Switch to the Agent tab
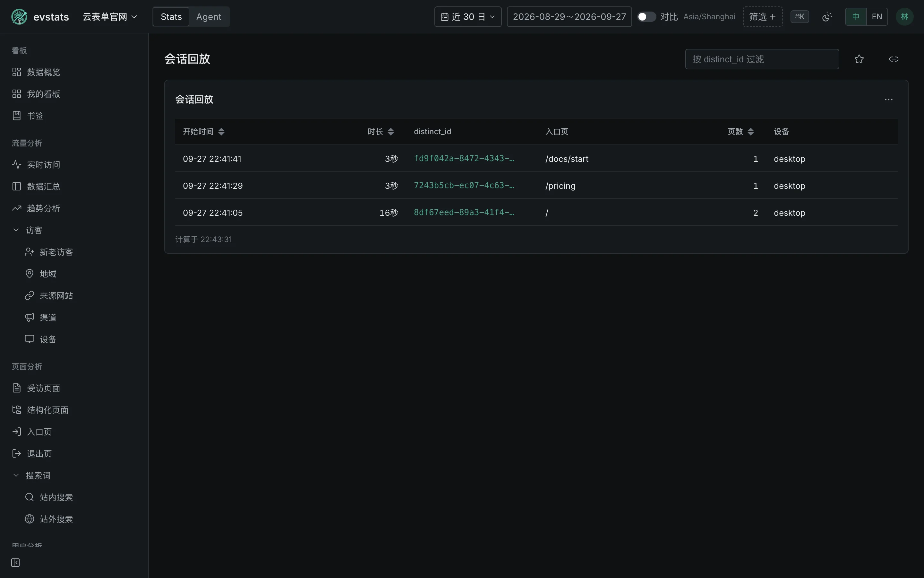924x578 pixels. [x=209, y=17]
